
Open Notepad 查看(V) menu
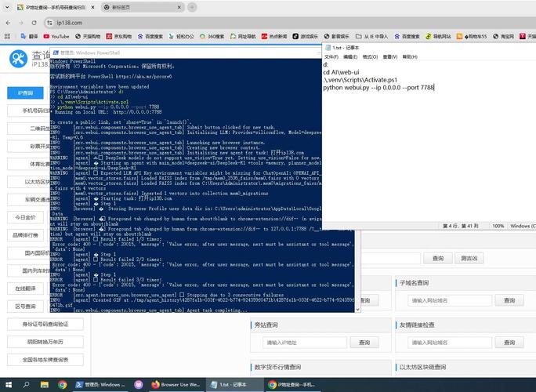pyautogui.click(x=389, y=56)
